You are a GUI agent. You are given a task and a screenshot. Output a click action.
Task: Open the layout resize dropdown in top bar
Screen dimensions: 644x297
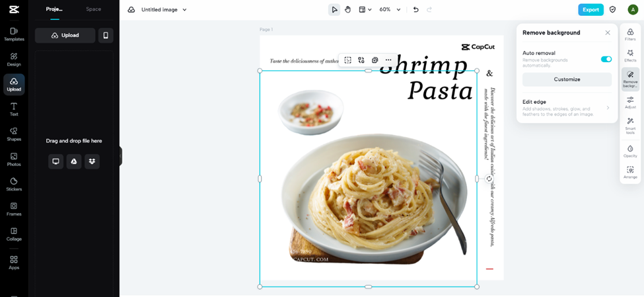tap(365, 9)
